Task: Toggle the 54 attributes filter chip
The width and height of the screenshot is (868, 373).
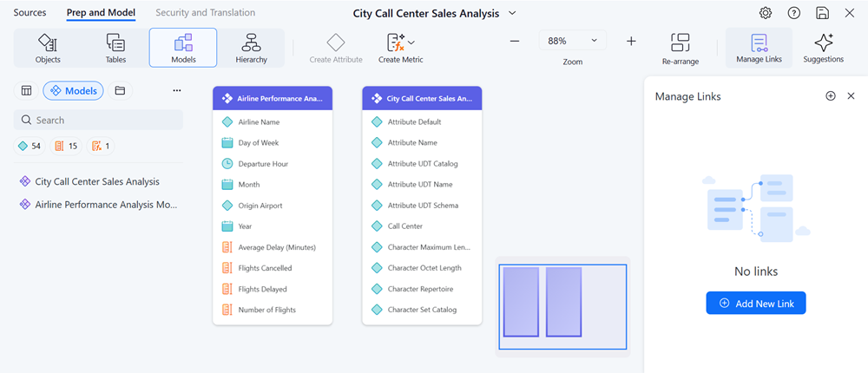Action: tap(30, 146)
